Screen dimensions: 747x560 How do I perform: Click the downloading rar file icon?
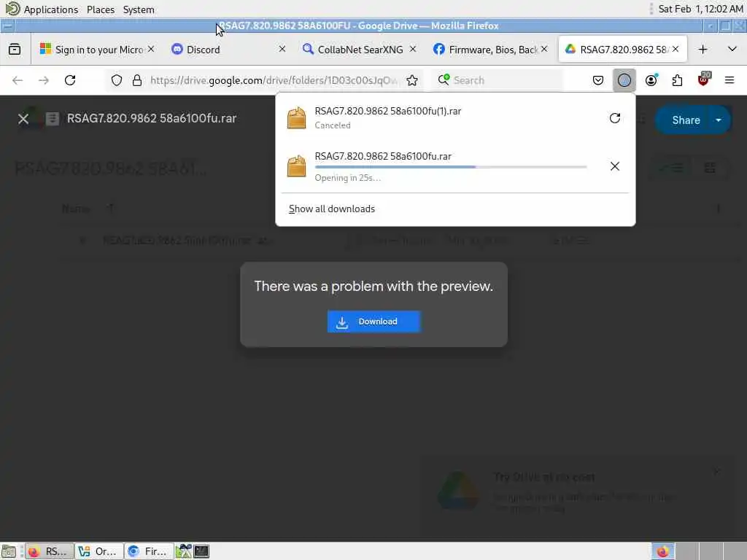pos(296,166)
